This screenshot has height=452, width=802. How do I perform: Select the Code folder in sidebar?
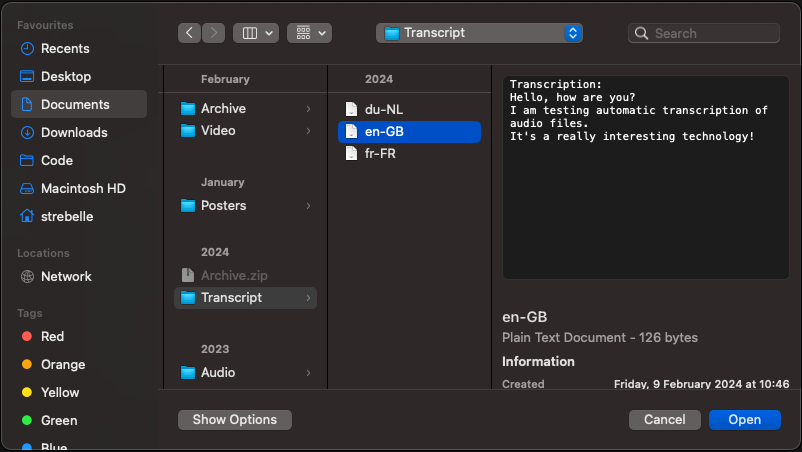[79, 161]
